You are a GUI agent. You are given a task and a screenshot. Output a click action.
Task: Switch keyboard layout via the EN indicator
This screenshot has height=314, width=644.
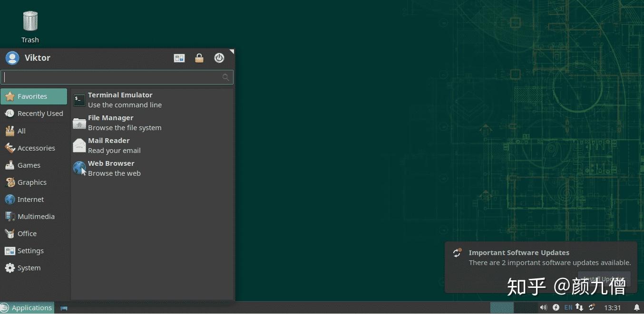click(x=568, y=307)
